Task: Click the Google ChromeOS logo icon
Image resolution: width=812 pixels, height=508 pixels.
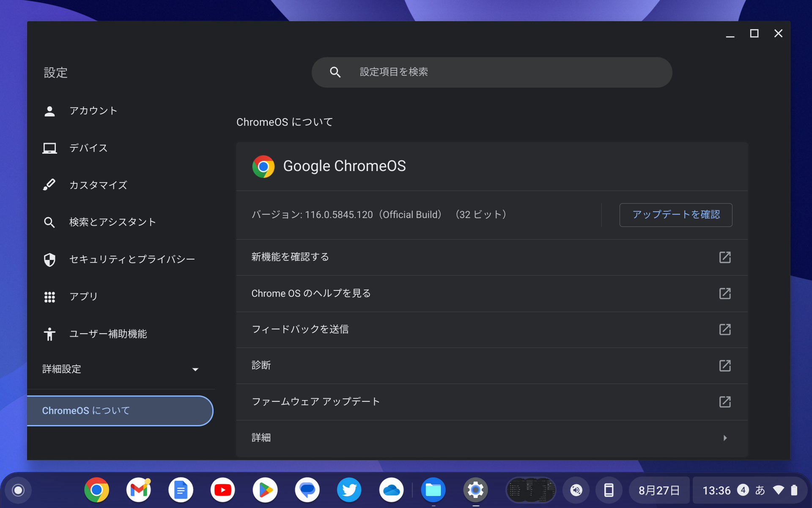Action: (x=263, y=166)
